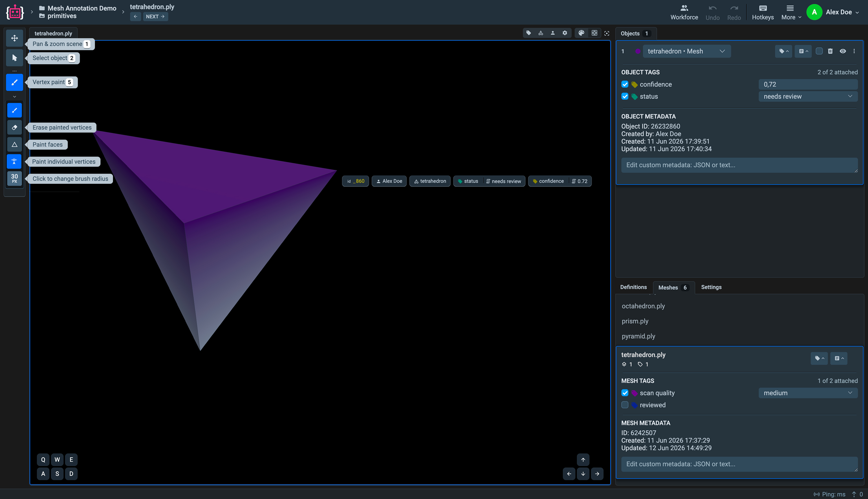Click the robot app logo

click(x=15, y=12)
